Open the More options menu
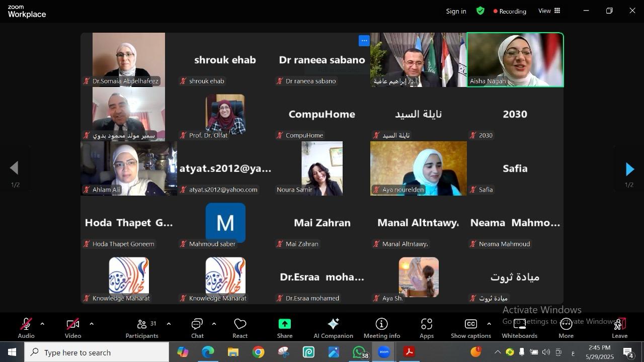The width and height of the screenshot is (644, 362). point(566,328)
